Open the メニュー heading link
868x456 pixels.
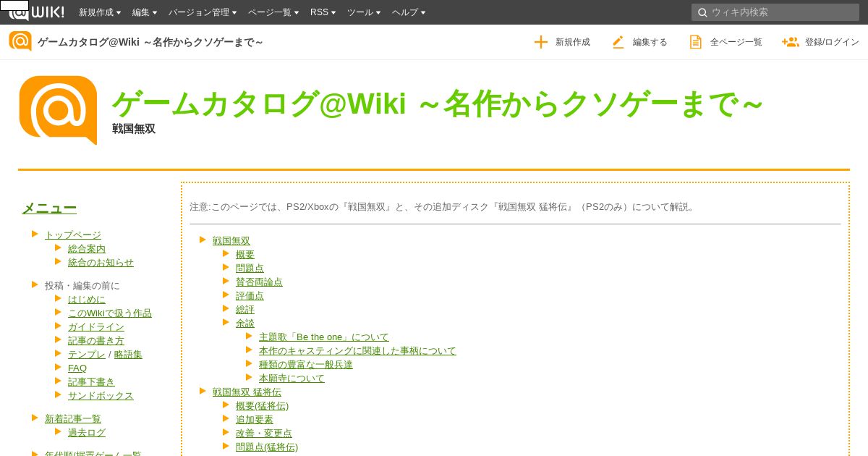49,208
